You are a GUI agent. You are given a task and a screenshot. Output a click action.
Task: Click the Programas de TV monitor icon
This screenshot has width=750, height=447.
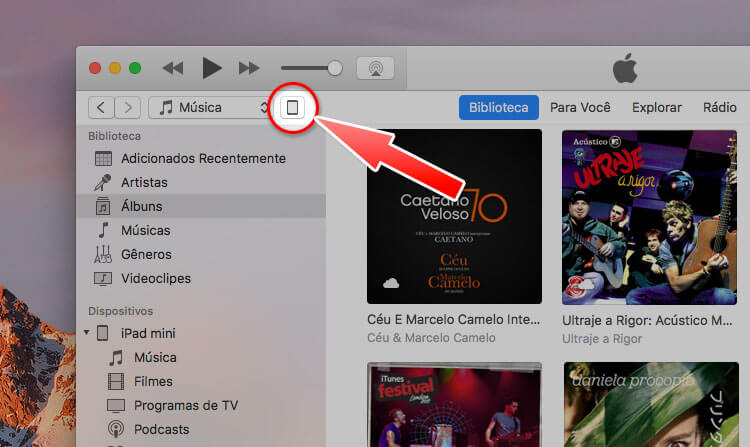point(116,406)
